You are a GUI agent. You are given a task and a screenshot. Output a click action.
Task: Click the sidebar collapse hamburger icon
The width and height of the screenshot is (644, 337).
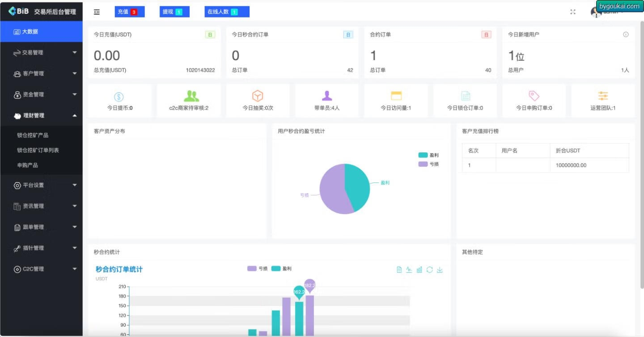(97, 12)
